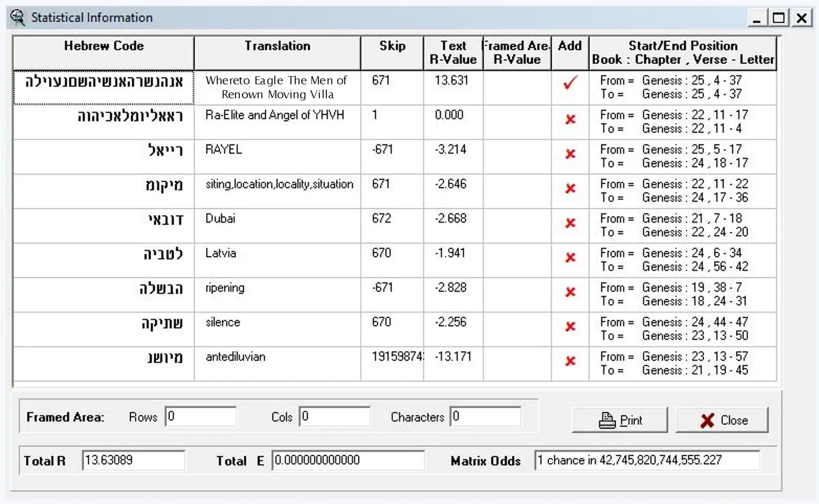Click position 'Genesis : 22 , 11 - 17'
Image resolution: width=819 pixels, height=504 pixels.
(x=695, y=115)
